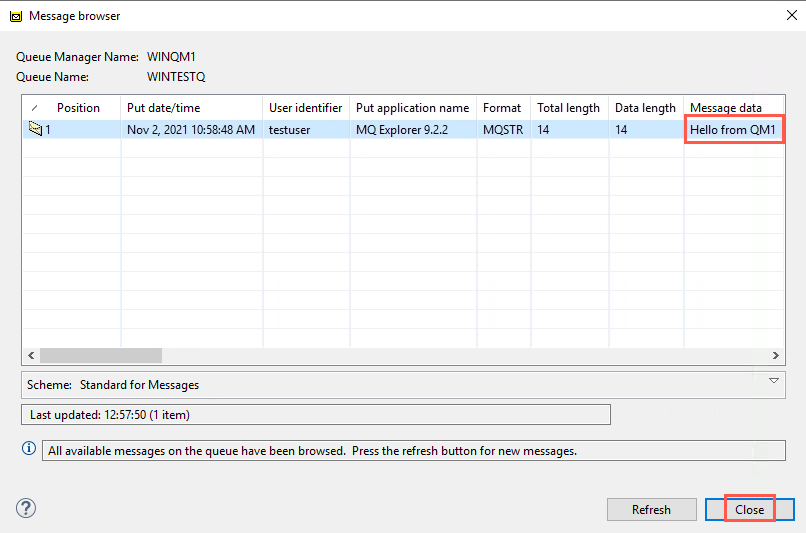Click the Format column header
The height and width of the screenshot is (533, 806).
pos(502,108)
